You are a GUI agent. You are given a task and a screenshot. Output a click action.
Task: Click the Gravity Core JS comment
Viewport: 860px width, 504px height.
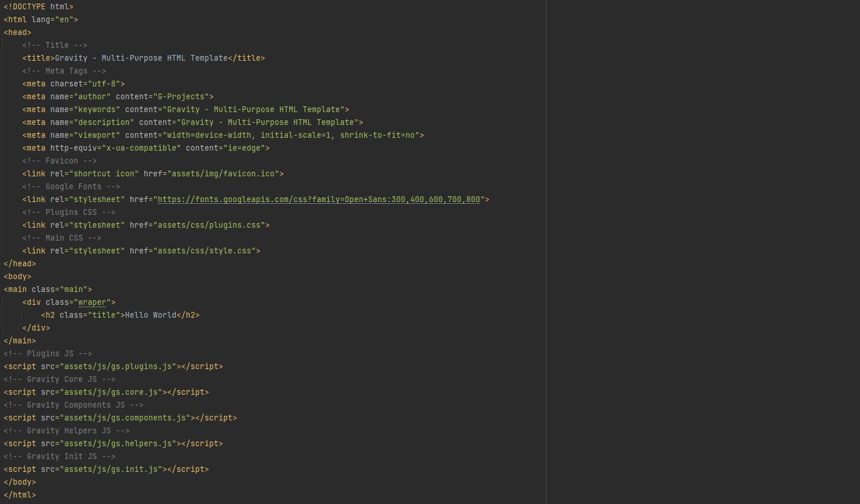60,380
